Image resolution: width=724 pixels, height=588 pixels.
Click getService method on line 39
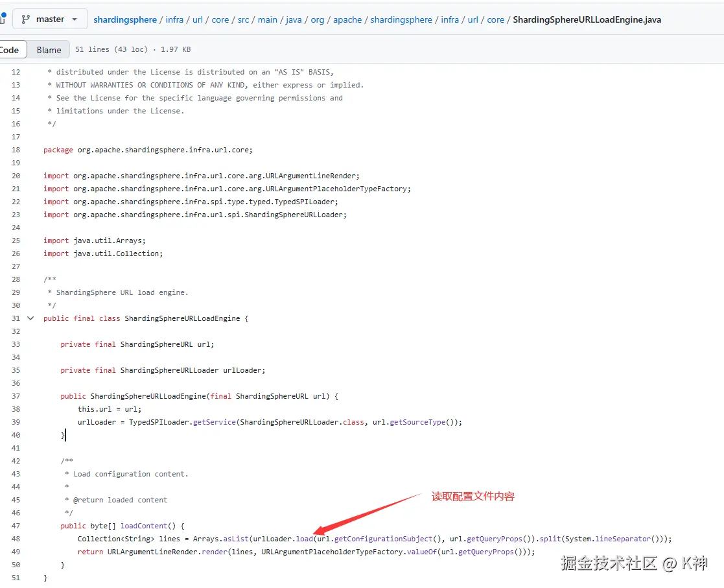point(215,422)
